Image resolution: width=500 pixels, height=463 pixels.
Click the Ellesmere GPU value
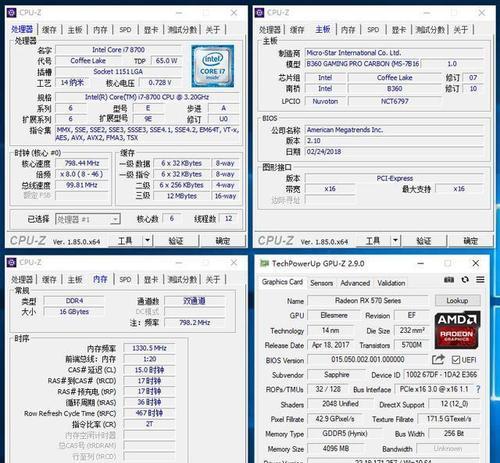(334, 315)
